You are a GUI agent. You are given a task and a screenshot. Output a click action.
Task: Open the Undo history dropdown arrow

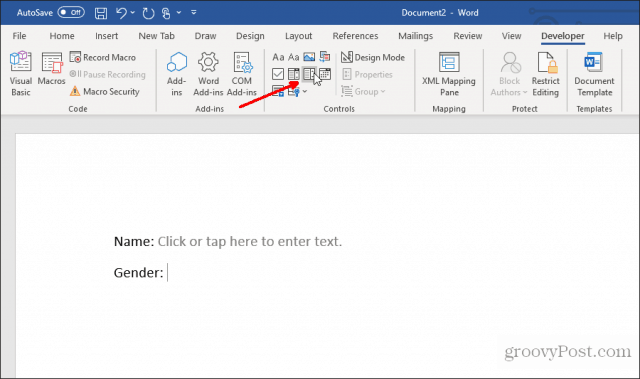(133, 13)
